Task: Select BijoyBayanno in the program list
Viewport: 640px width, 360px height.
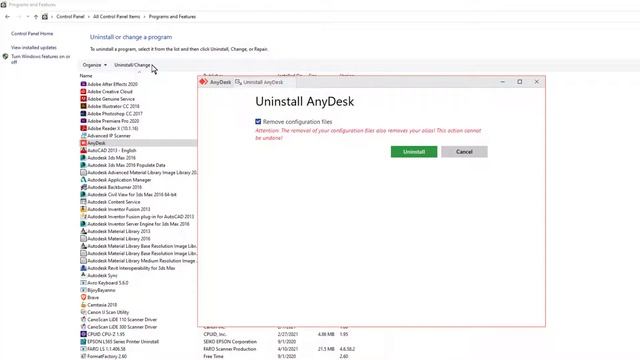Action: (101, 290)
